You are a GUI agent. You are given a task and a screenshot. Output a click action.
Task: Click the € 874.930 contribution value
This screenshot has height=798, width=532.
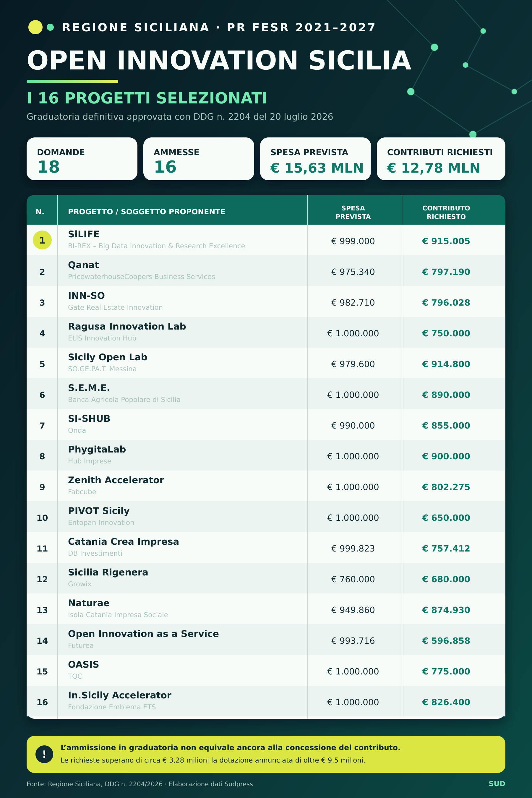click(446, 610)
